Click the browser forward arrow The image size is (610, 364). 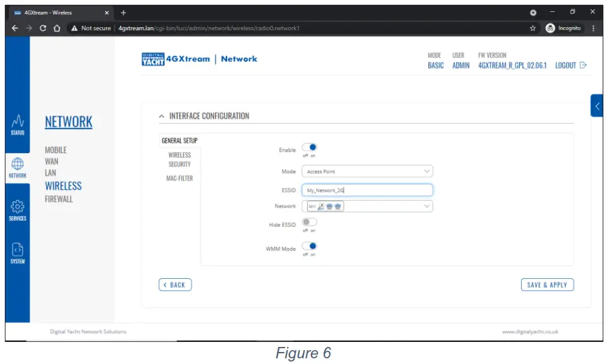click(29, 28)
